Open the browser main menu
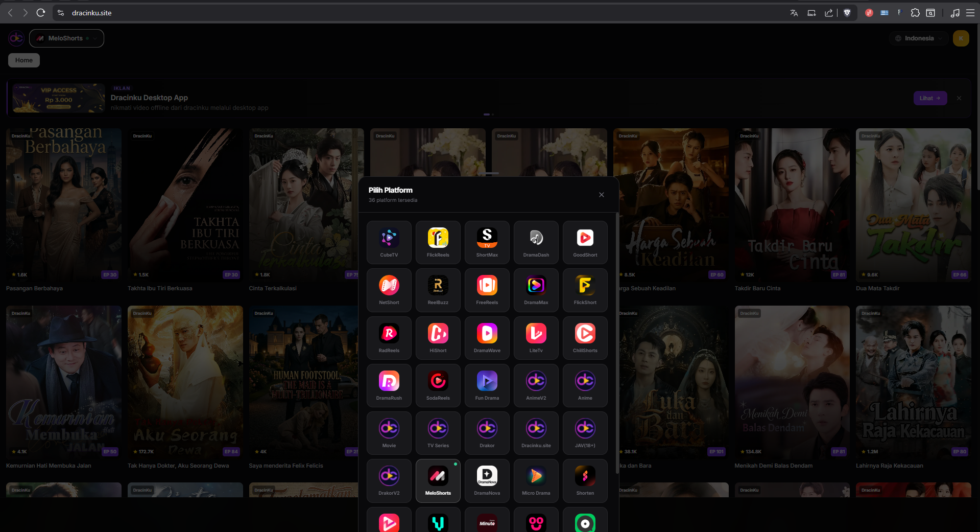 [x=970, y=13]
